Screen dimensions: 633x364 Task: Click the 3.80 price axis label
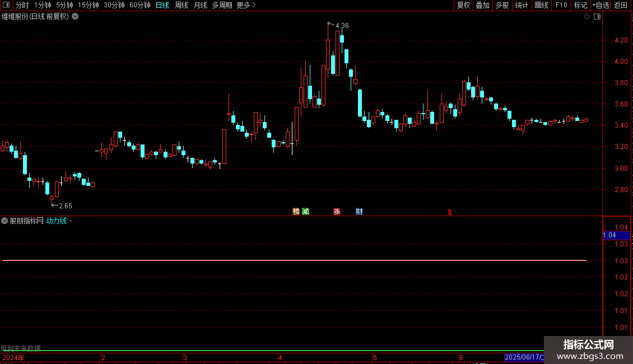click(x=621, y=83)
